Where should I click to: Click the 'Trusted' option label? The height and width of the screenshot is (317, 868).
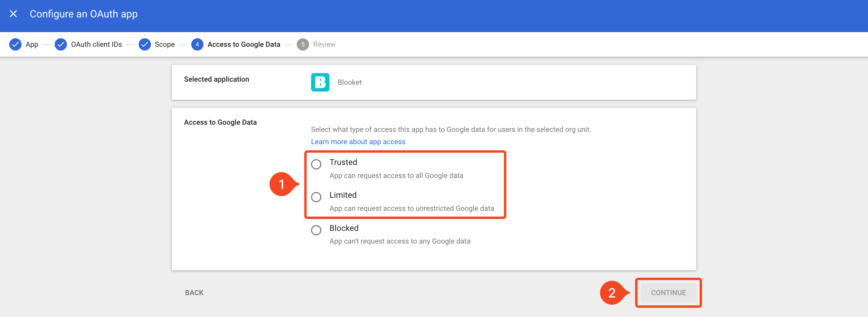[343, 162]
